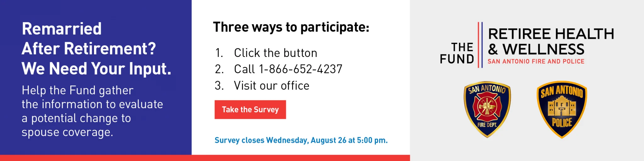The image size is (644, 161).
Task: Click the San Antonio Fire and Police subtitle
Action: coord(536,61)
